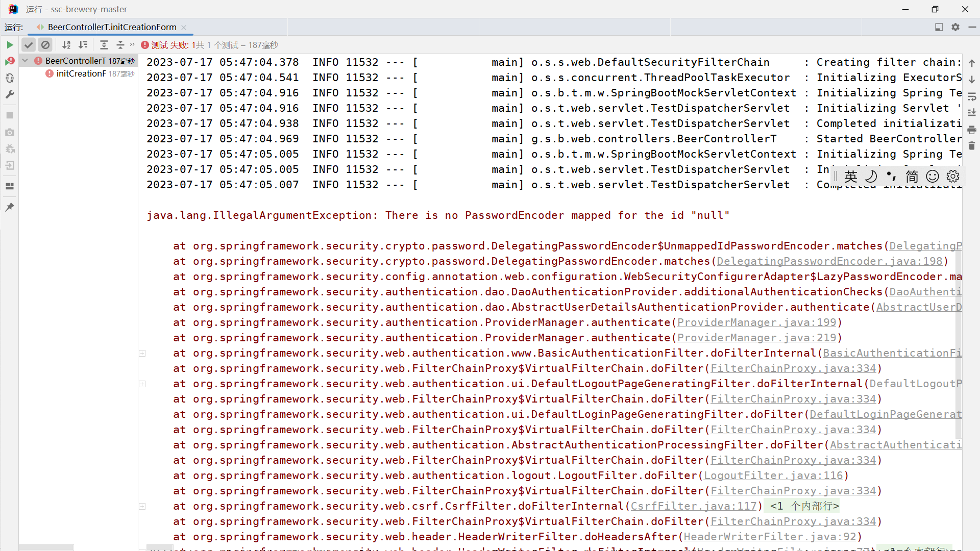Switch to the BeerControllerT.initCreationForm run tab
This screenshot has width=980, height=551.
[112, 27]
